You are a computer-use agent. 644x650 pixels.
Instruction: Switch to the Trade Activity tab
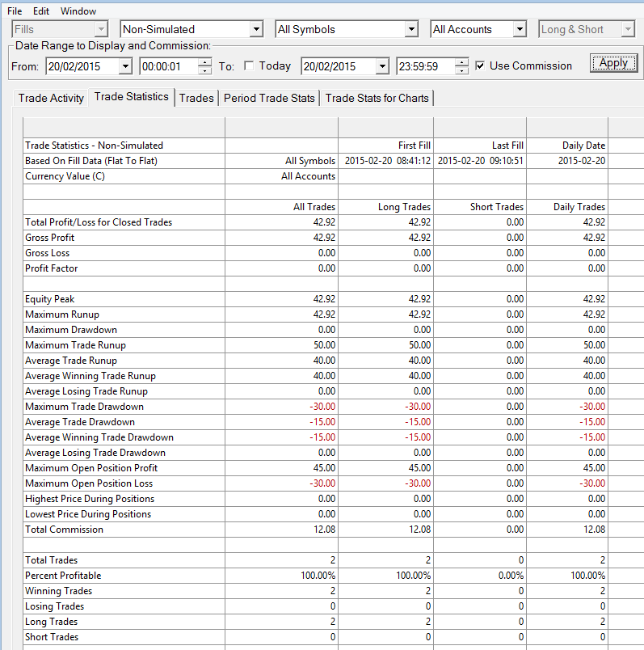tap(51, 99)
